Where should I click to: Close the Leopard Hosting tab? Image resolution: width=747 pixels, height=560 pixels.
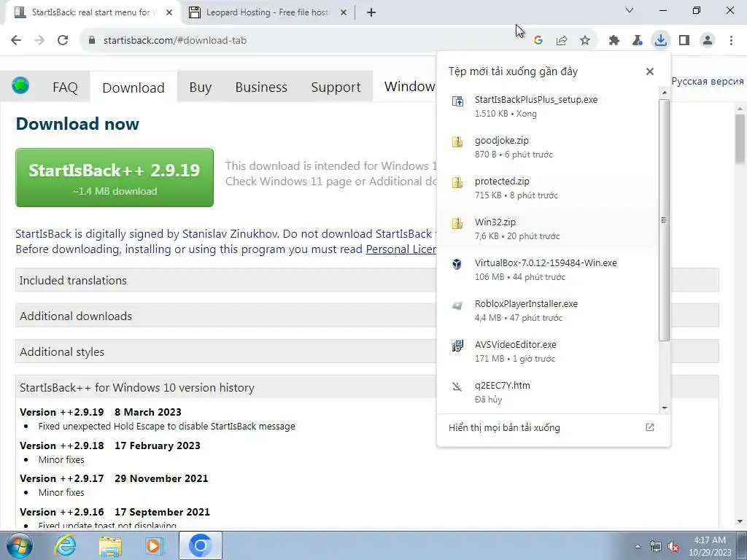pos(344,12)
